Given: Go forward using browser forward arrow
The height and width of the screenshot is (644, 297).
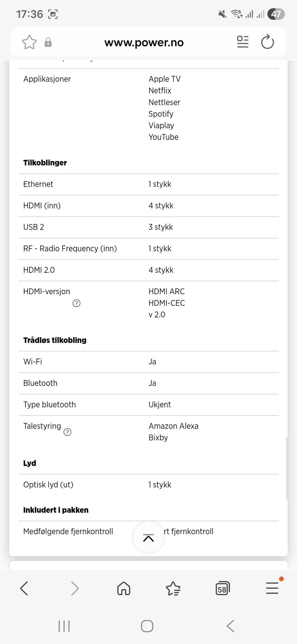Looking at the screenshot, I should click(x=75, y=588).
